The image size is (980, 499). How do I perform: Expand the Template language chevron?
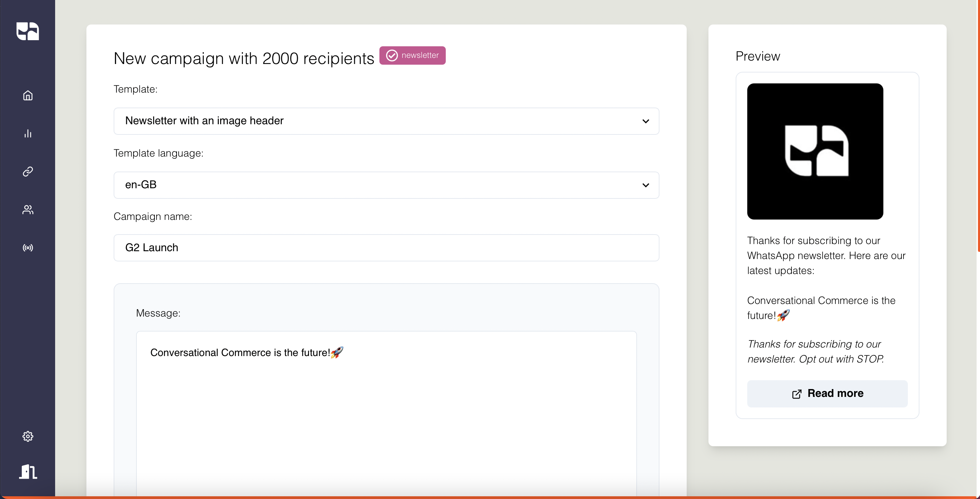click(x=645, y=186)
